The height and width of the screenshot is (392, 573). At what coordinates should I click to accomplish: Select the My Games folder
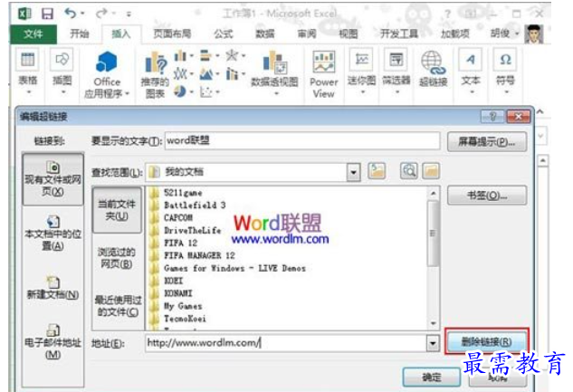coord(183,306)
